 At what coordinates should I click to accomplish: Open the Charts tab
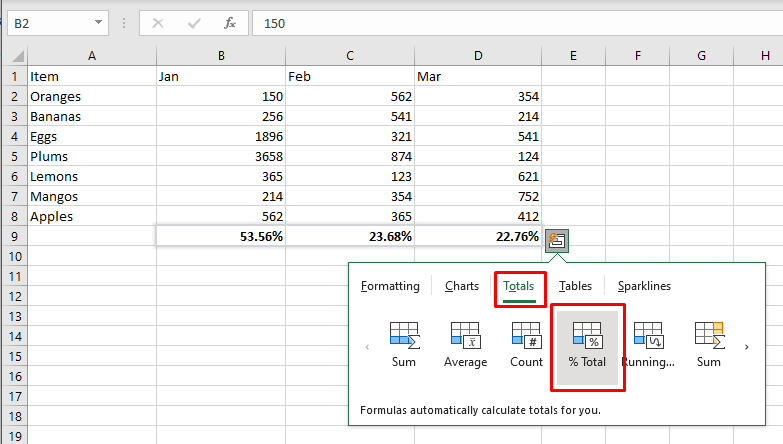(x=461, y=286)
